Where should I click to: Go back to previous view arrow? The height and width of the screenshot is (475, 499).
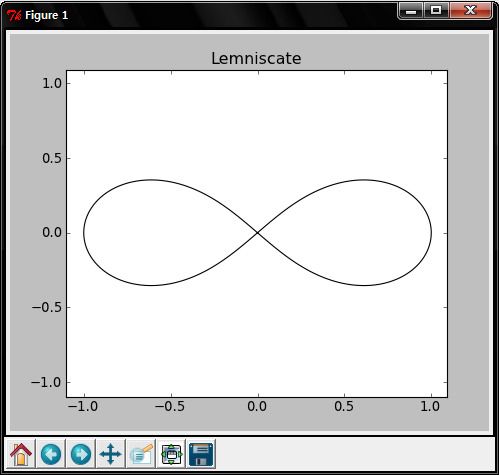point(51,454)
